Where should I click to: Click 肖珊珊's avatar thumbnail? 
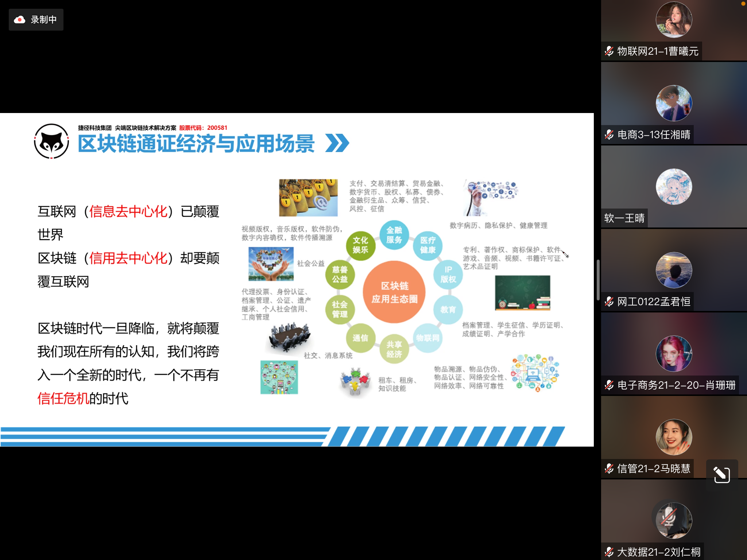[x=674, y=354]
